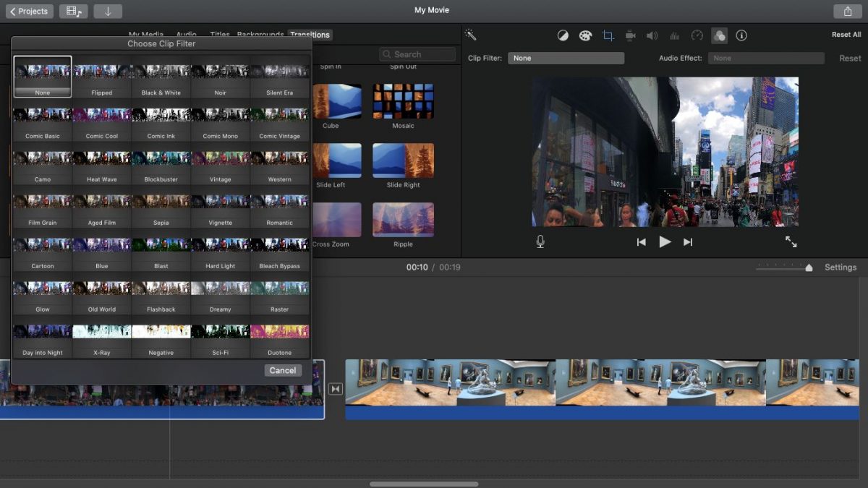Click Reset All in the adjustments bar
This screenshot has height=488, width=868.
point(843,34)
